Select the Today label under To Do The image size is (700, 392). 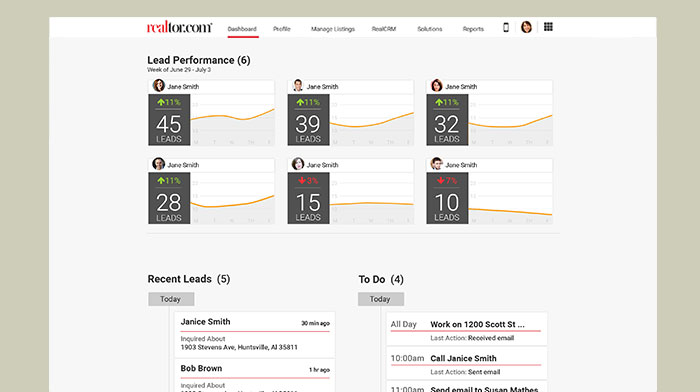381,299
